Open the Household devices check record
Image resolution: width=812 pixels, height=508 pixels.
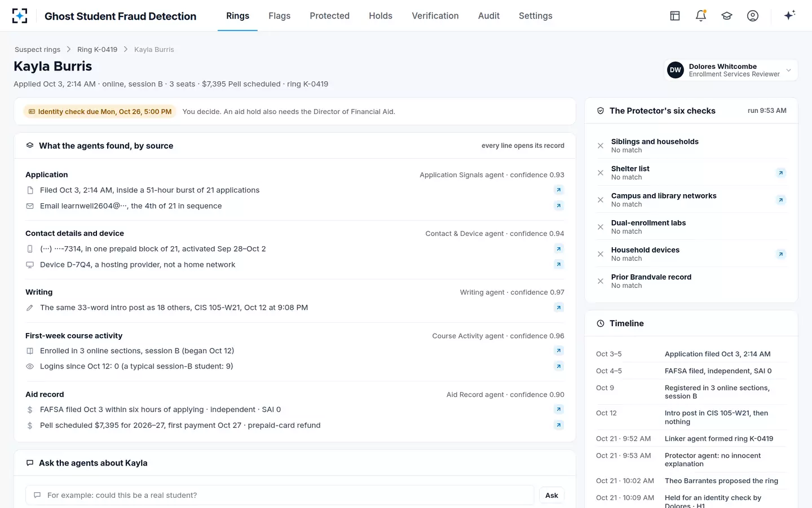[x=781, y=254]
